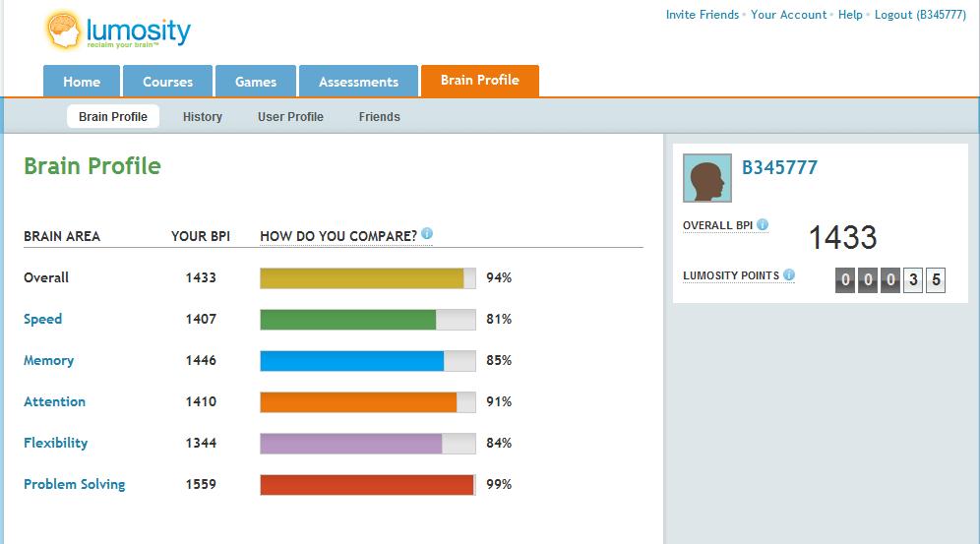This screenshot has width=980, height=544.
Task: Click the Problem Solving brain area link
Action: click(x=75, y=484)
